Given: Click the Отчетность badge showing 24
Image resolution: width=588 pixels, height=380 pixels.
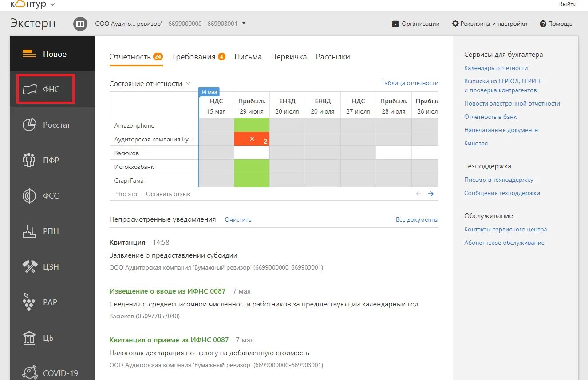Looking at the screenshot, I should click(x=158, y=56).
